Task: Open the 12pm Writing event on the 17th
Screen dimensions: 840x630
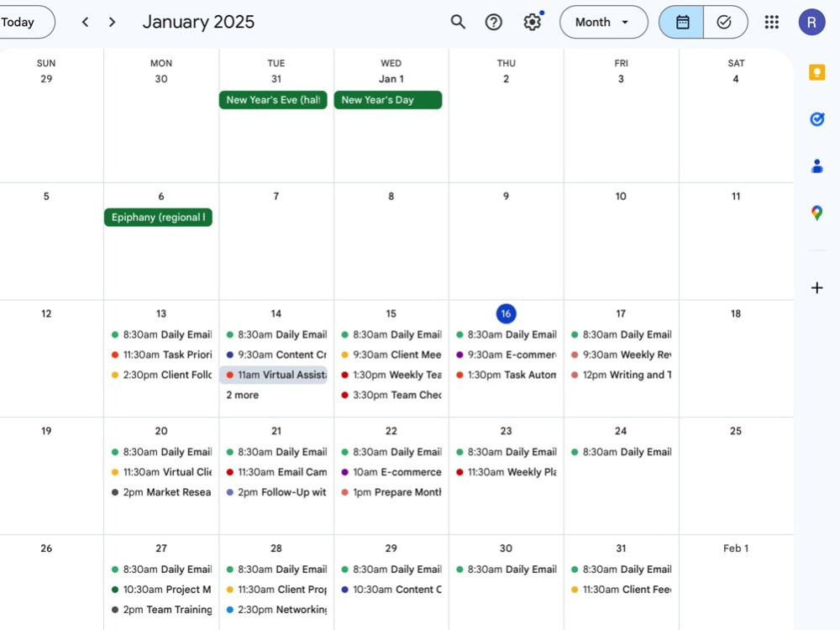Action: pyautogui.click(x=622, y=375)
